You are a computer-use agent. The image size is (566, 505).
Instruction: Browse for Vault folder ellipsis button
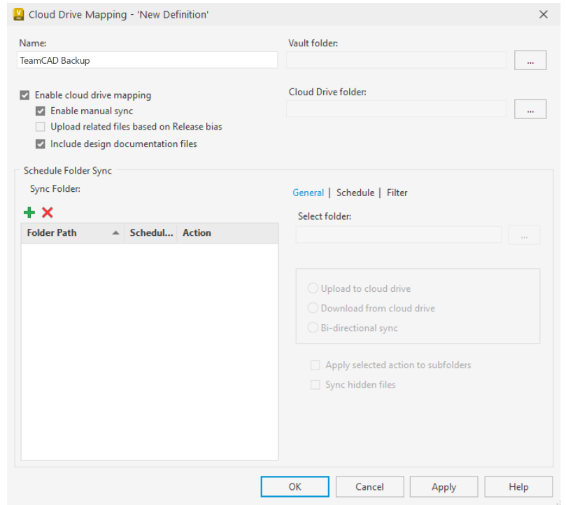530,60
